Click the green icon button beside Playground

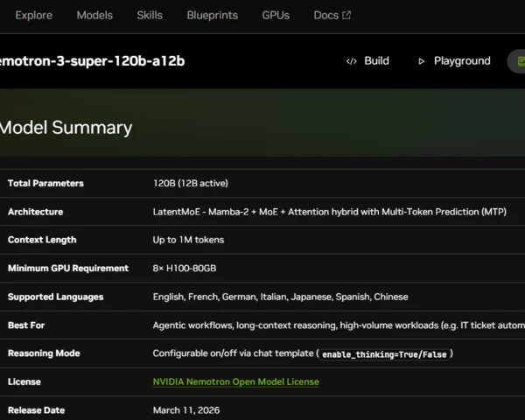[516, 61]
